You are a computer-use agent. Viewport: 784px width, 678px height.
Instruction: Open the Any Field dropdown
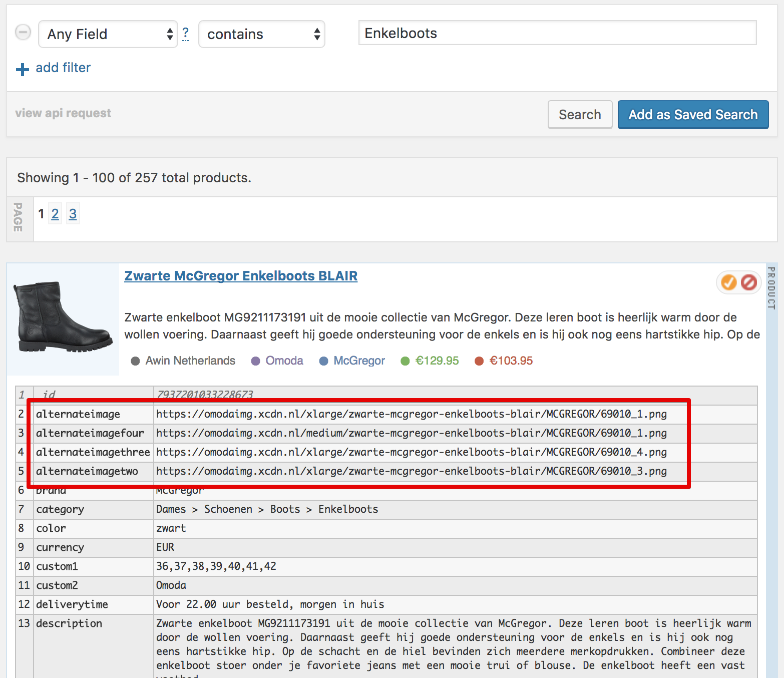tap(108, 34)
